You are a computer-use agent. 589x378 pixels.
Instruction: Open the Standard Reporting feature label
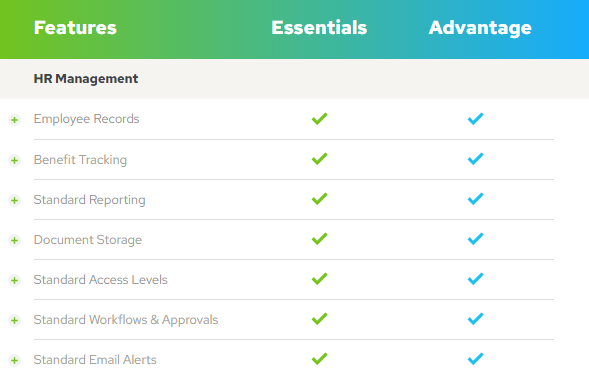[x=89, y=200]
